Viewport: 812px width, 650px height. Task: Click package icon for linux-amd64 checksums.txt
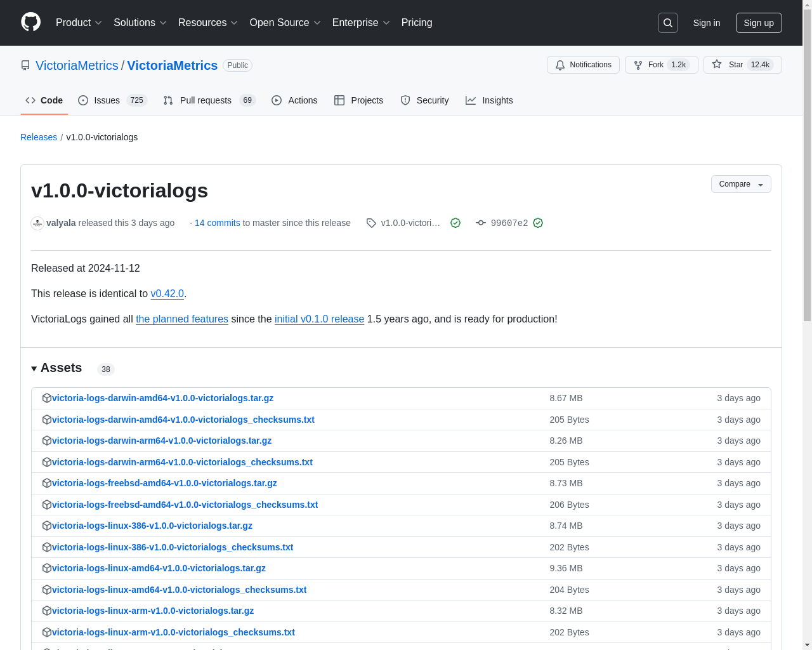(x=47, y=590)
